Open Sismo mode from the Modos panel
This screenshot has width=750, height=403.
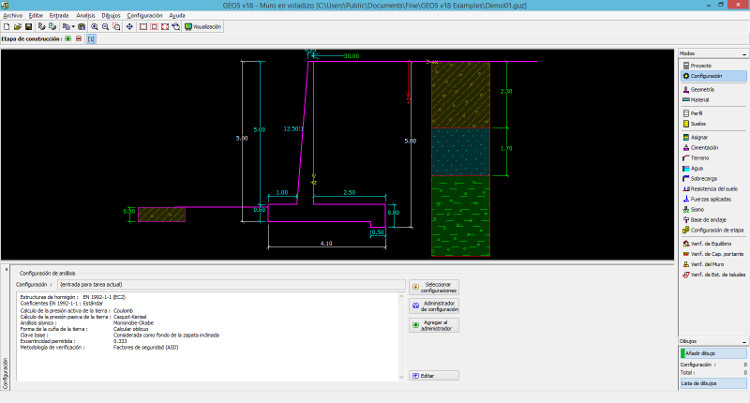(x=698, y=209)
